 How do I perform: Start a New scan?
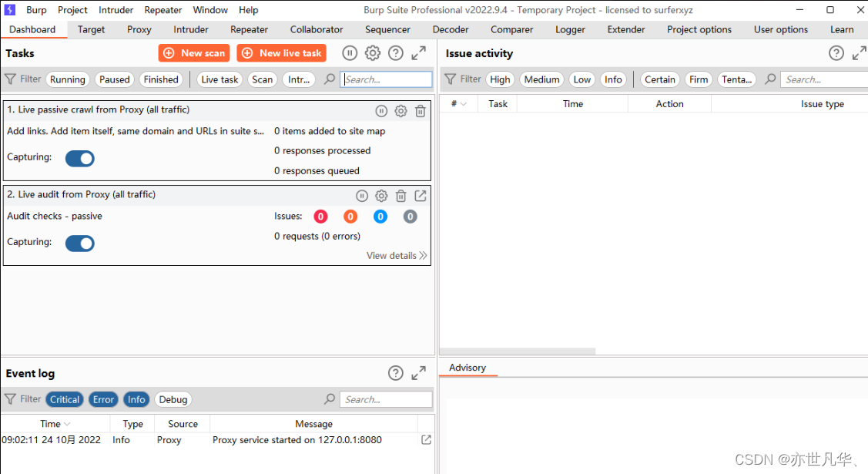pos(194,53)
